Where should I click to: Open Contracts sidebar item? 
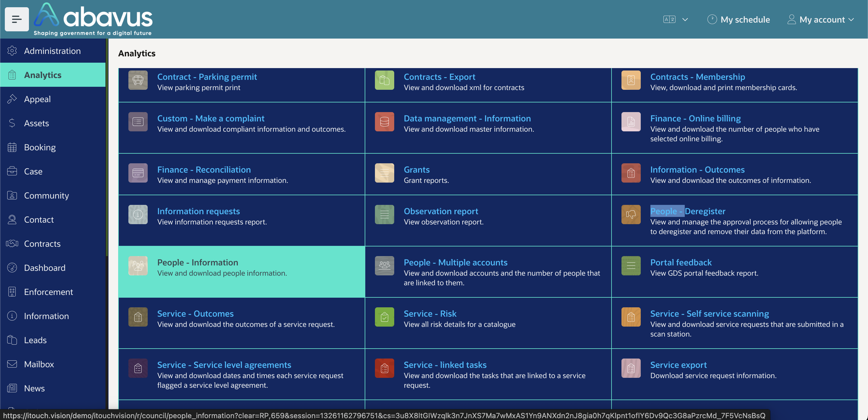point(53,243)
